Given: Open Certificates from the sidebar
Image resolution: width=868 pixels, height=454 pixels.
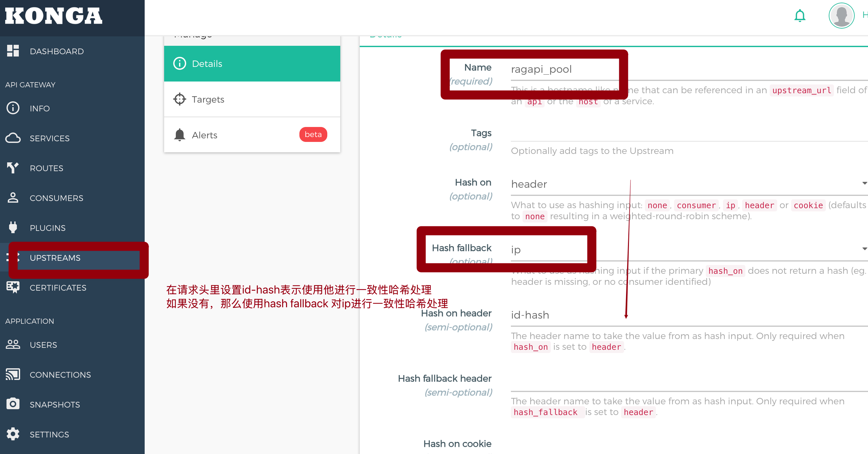Looking at the screenshot, I should pyautogui.click(x=58, y=287).
